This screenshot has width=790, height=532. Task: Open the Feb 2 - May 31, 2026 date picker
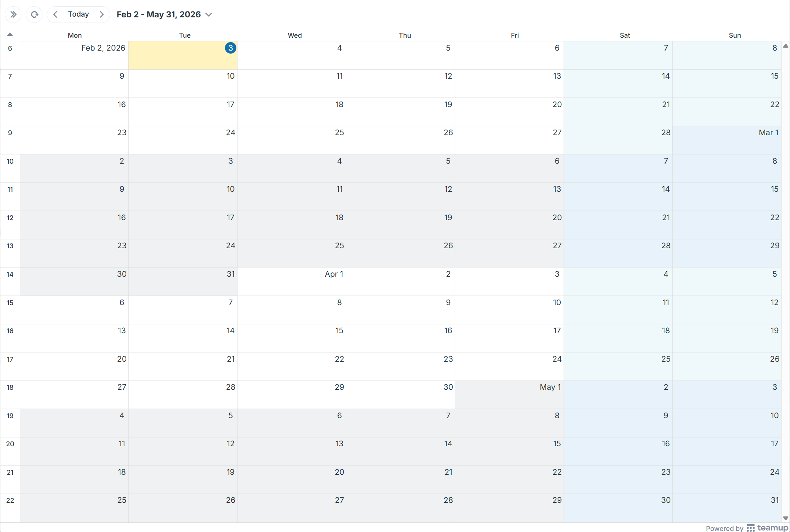click(x=159, y=14)
